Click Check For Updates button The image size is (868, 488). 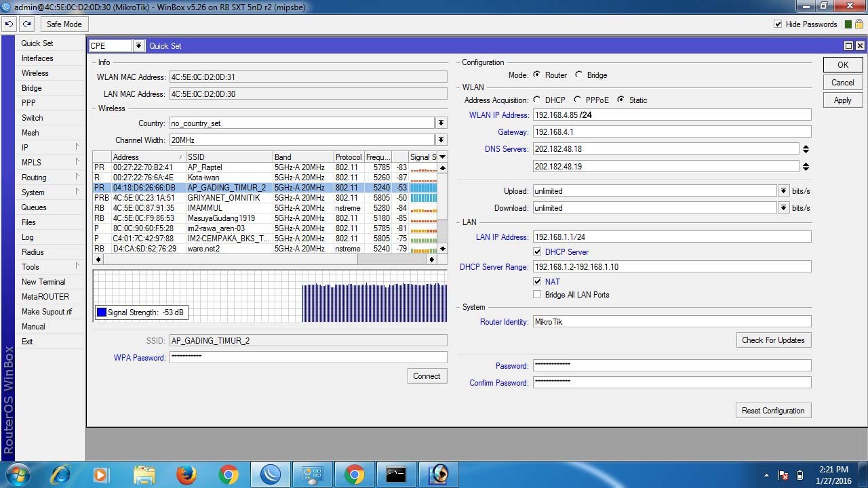coord(773,340)
